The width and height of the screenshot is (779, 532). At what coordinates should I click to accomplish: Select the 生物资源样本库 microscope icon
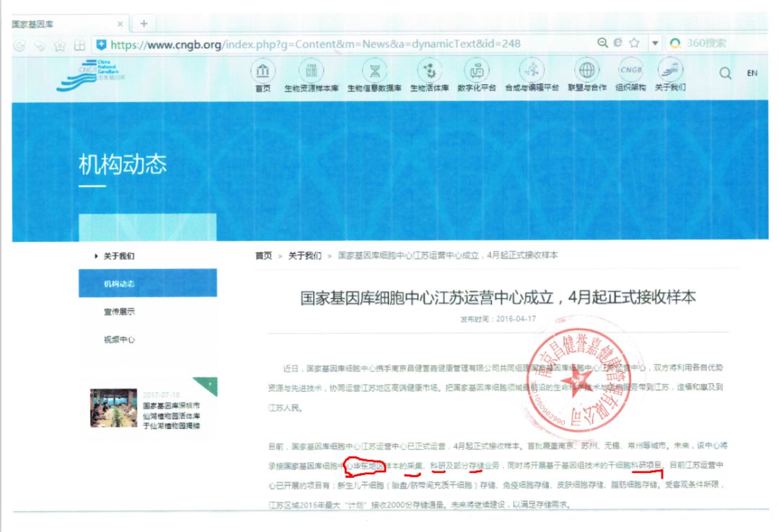pyautogui.click(x=312, y=71)
